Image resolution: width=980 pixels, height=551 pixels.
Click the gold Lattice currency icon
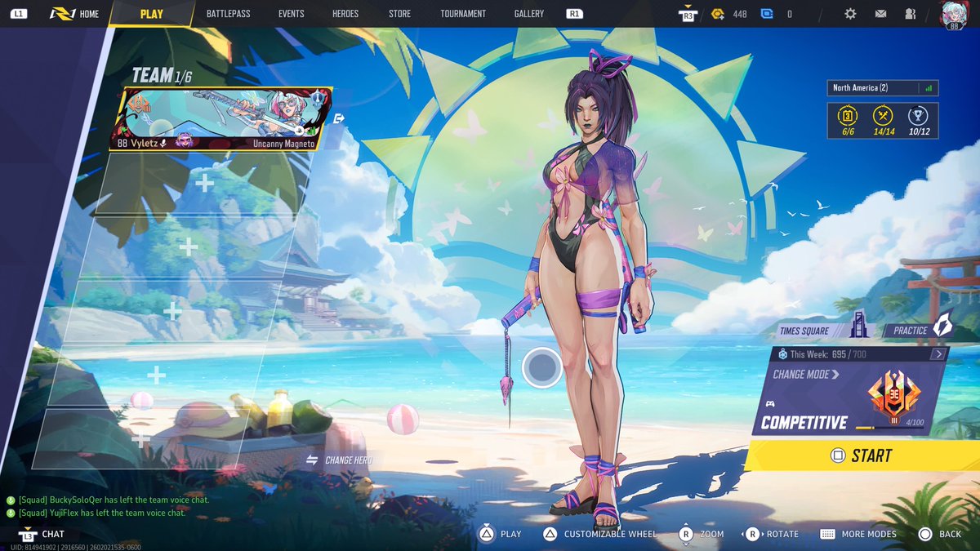click(x=718, y=14)
